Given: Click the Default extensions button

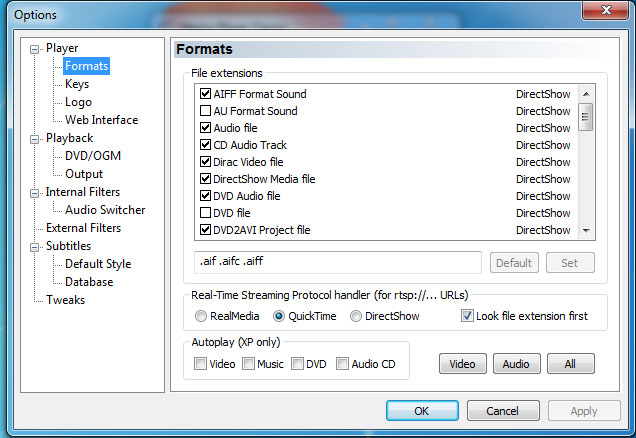Looking at the screenshot, I should click(514, 263).
